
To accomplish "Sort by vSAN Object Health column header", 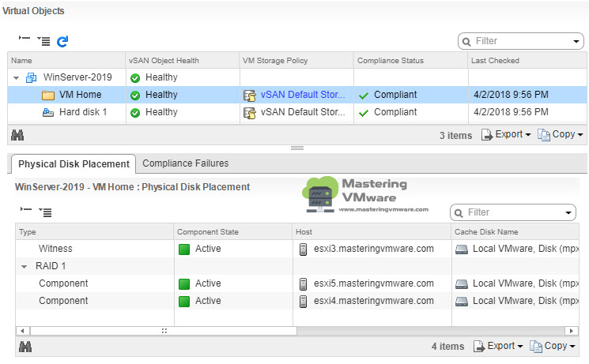I will pyautogui.click(x=183, y=61).
